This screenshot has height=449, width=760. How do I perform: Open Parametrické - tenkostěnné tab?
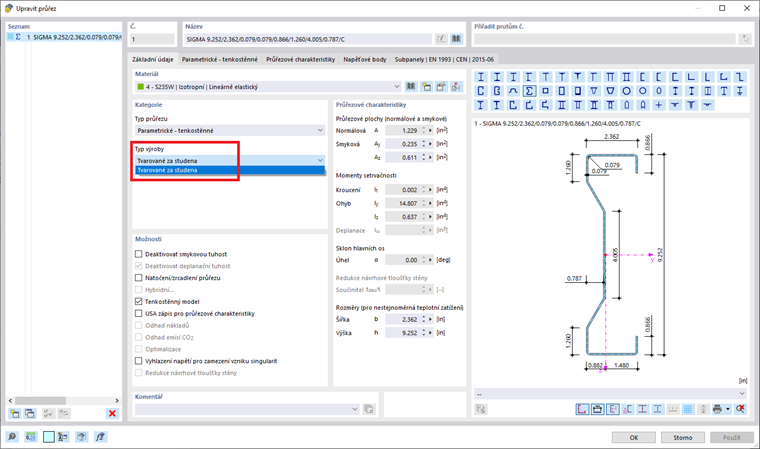pyautogui.click(x=220, y=59)
